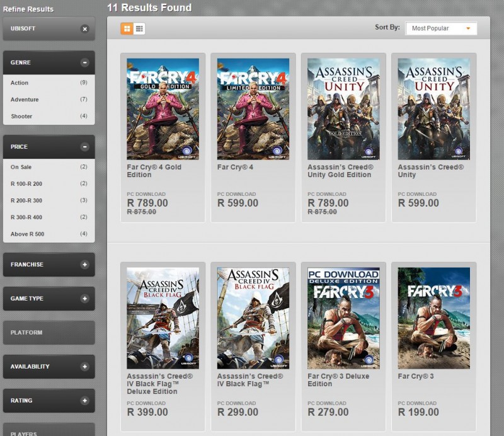Click 'Assassin's Creed® IV Black Flag Deluxe Edition' title
Screen dimensions: 504x436
pyautogui.click(x=160, y=384)
